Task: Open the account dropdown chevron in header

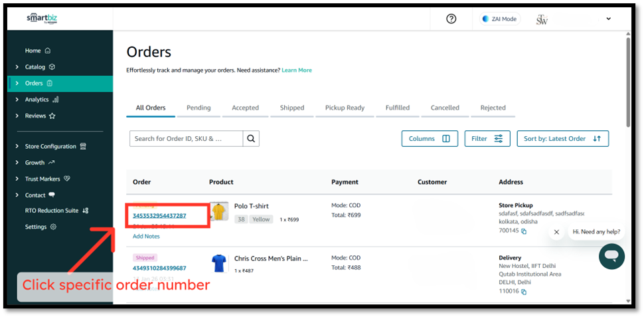Action: 608,19
